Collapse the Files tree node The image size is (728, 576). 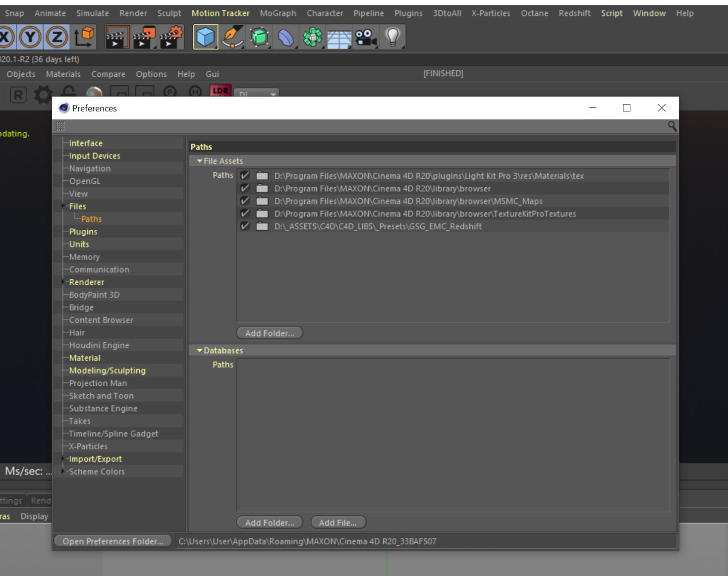pyautogui.click(x=63, y=206)
